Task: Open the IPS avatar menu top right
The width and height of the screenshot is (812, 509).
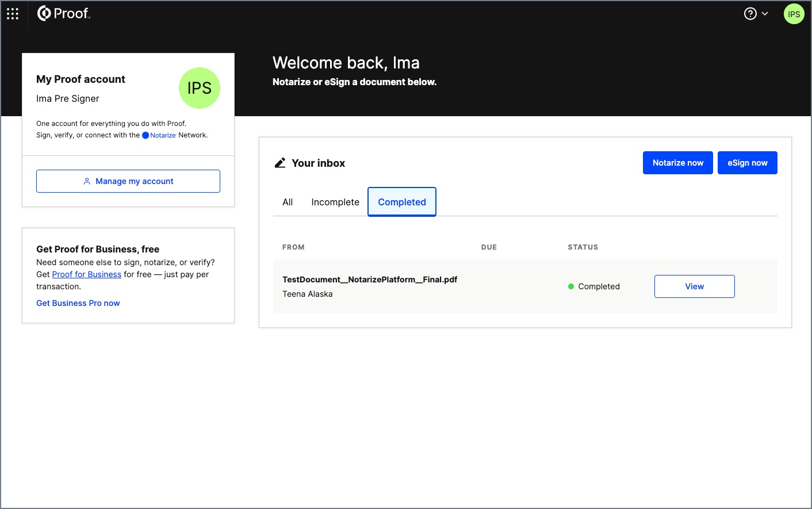Action: [x=794, y=13]
